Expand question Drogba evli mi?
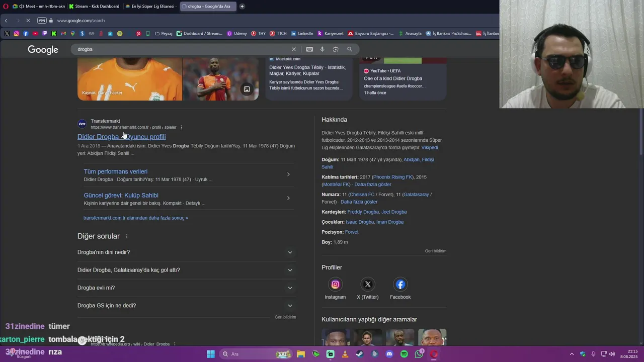Screen dimensions: 644x362 pos(186,288)
